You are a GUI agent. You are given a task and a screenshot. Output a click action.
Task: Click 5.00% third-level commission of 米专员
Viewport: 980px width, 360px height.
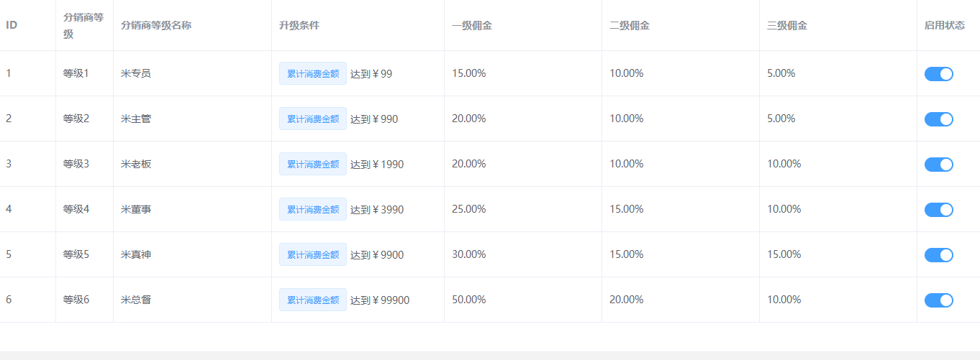[x=781, y=73]
